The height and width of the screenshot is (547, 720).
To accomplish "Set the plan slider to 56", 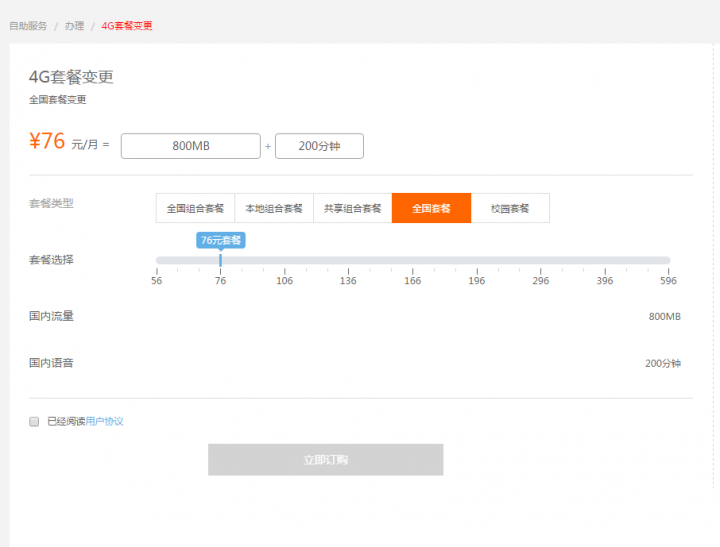I will click(x=157, y=261).
